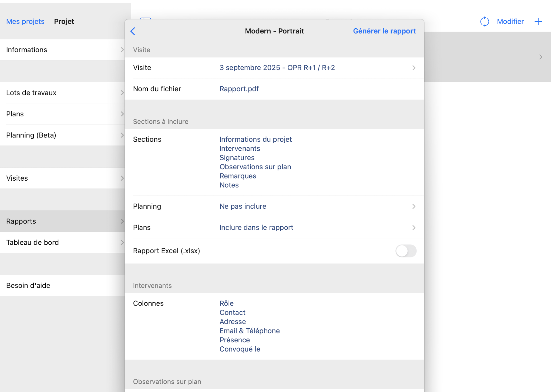Open the Intervenants Colonnes list
This screenshot has height=392, width=551.
(249, 326)
